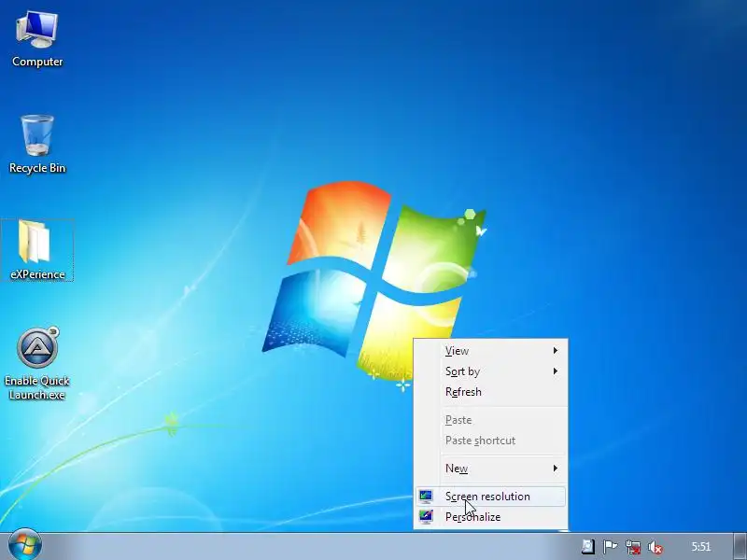Expand the Sort by submenu arrow

click(x=555, y=371)
